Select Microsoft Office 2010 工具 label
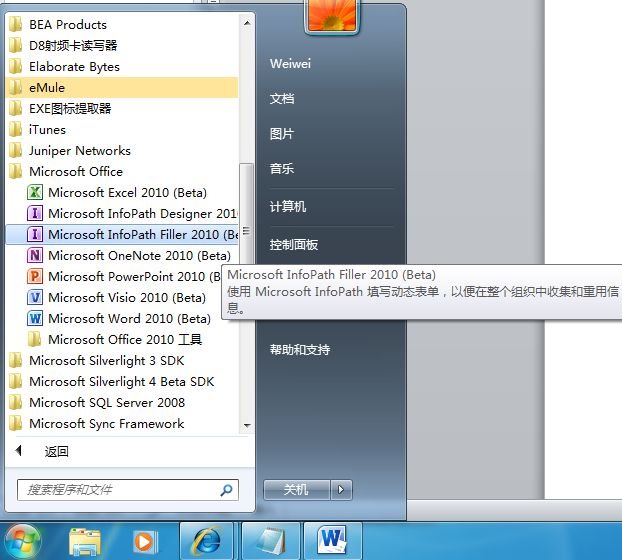This screenshot has height=560, width=622. (x=125, y=339)
